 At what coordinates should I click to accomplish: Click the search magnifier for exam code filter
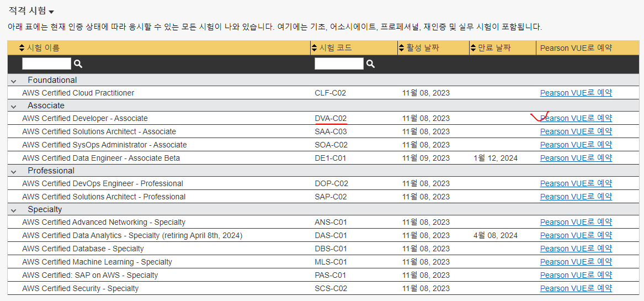pos(370,64)
